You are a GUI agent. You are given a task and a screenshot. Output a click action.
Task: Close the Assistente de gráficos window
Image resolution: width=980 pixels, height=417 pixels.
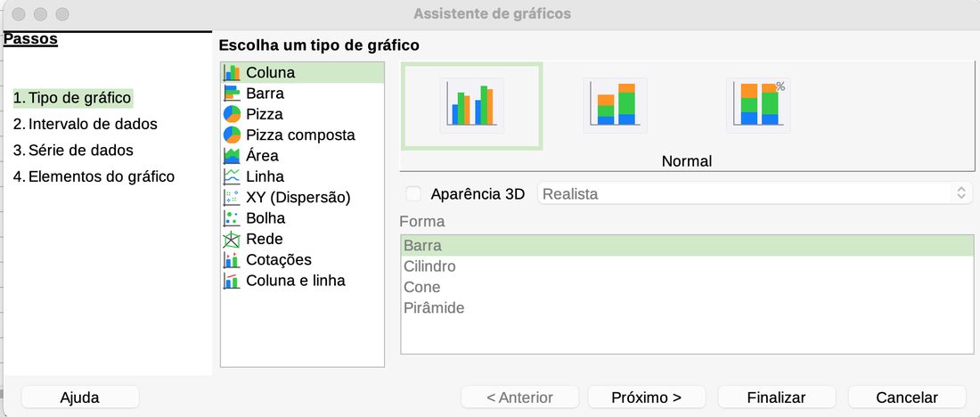click(x=19, y=13)
